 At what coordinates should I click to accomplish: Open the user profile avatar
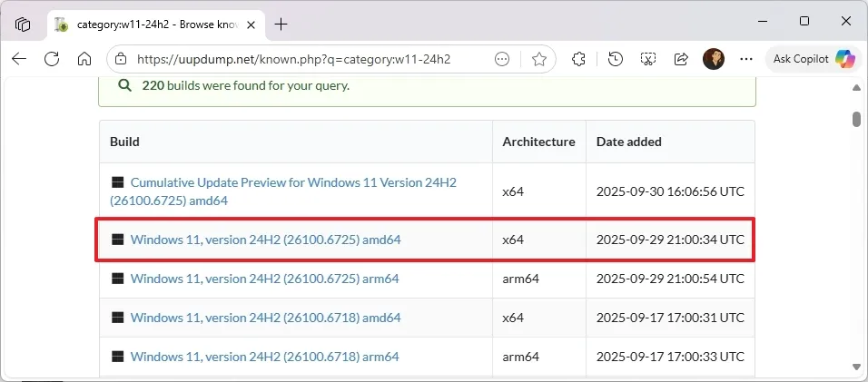coord(714,59)
